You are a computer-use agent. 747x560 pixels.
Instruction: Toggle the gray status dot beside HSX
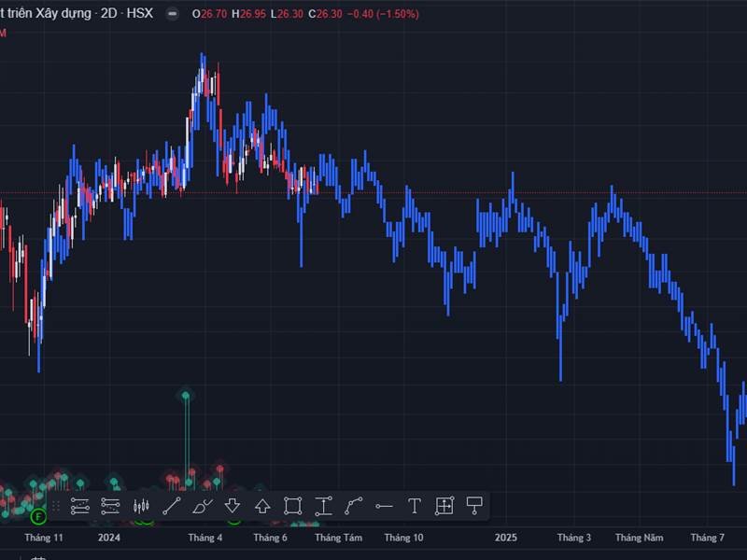pos(172,14)
